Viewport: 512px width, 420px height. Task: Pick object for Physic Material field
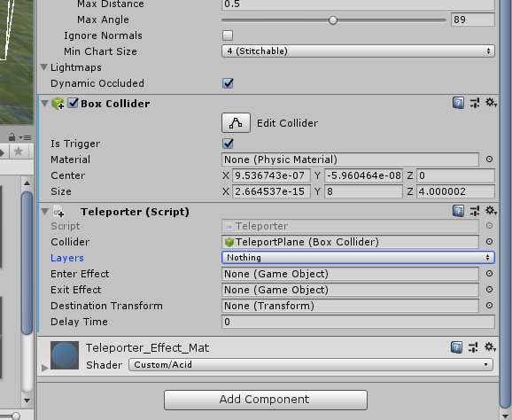click(x=489, y=159)
